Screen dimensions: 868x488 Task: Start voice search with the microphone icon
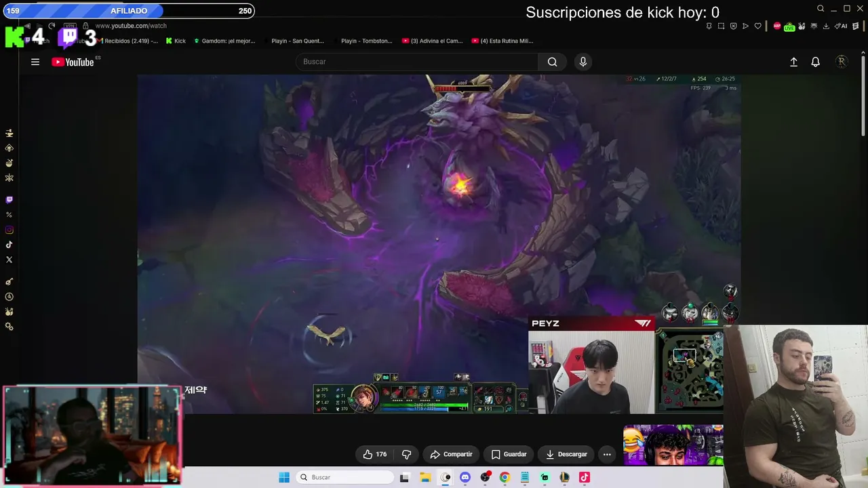point(583,62)
